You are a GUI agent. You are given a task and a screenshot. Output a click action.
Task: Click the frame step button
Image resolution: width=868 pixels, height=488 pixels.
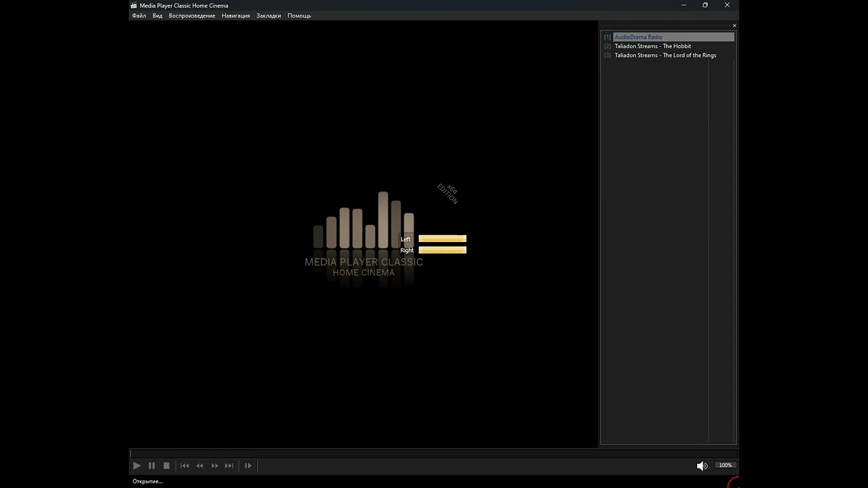coord(248,466)
